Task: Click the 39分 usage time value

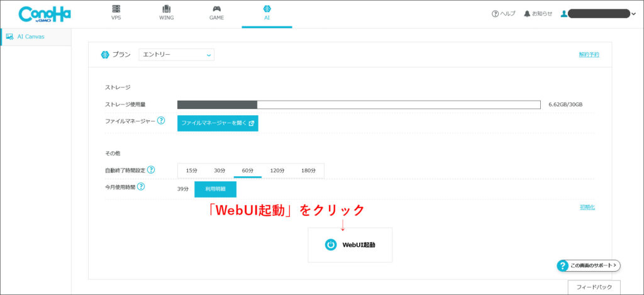Action: (183, 189)
